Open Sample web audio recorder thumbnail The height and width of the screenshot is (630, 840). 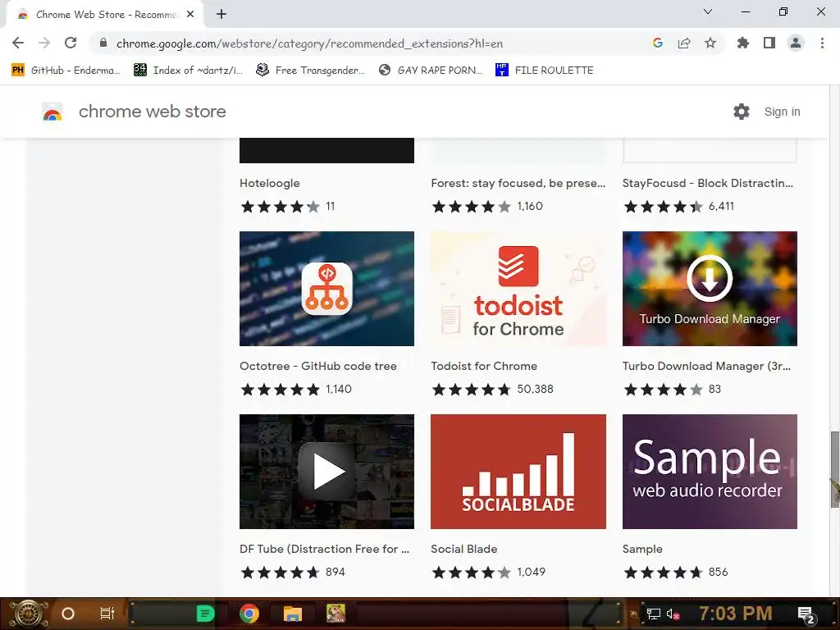[x=710, y=472]
